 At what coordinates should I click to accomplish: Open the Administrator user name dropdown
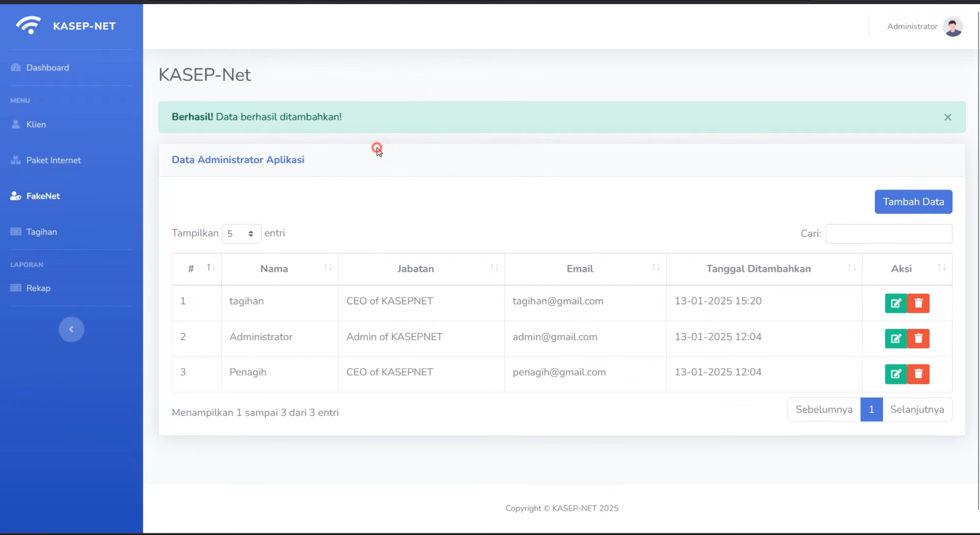912,26
